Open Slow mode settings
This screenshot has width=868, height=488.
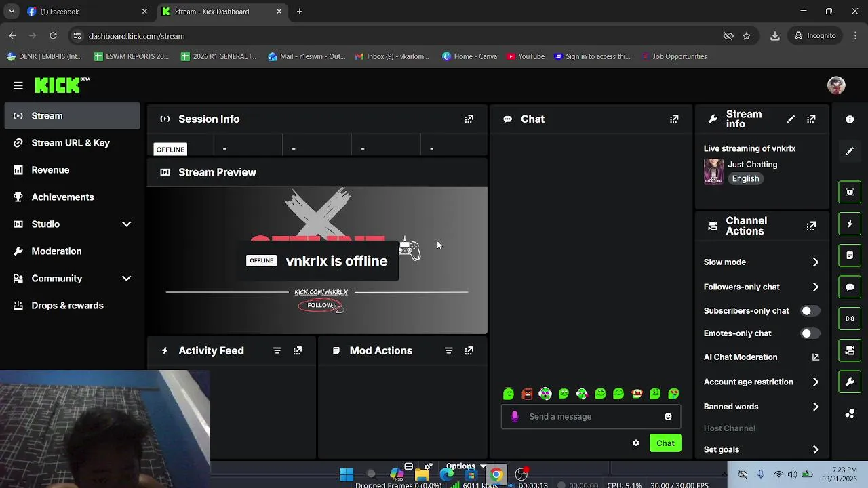pos(762,262)
